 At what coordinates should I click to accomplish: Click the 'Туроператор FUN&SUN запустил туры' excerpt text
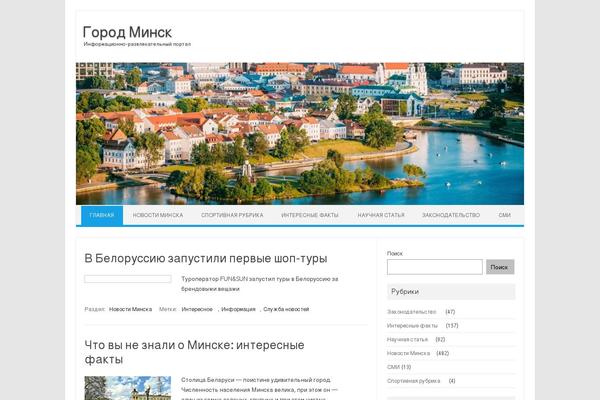pos(259,284)
